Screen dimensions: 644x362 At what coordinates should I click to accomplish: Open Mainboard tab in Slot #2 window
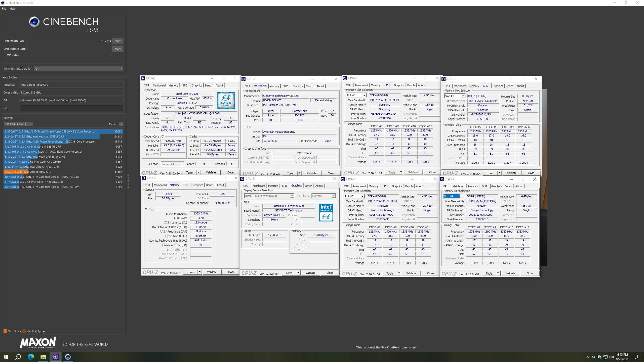tap(359, 186)
